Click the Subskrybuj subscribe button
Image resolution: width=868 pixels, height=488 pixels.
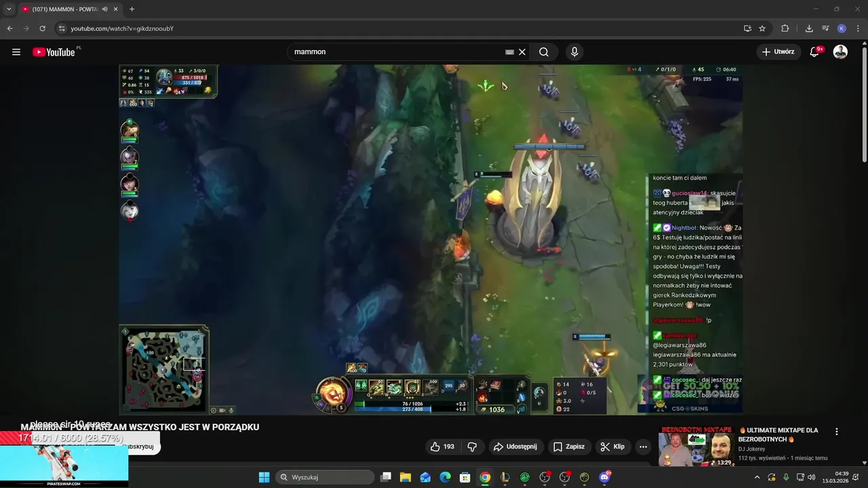[141, 447]
